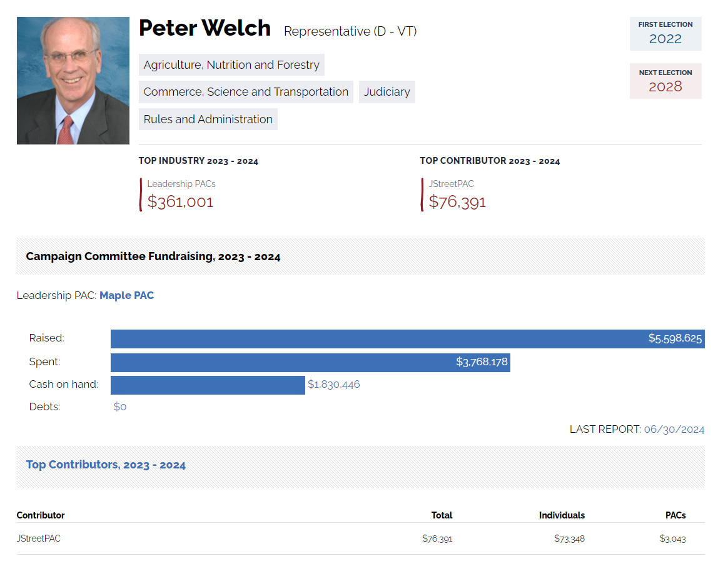Image resolution: width=728 pixels, height=566 pixels.
Task: Click Peter Welch's portrait photo
Action: point(73,81)
